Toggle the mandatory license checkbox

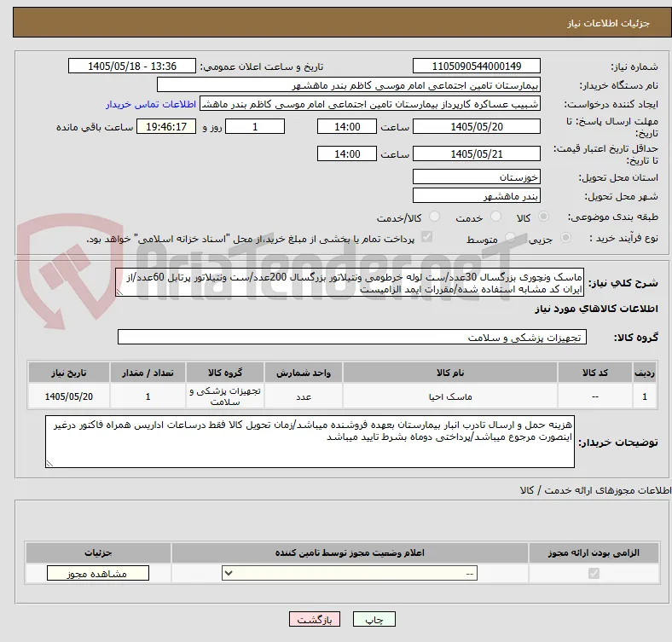pos(594,574)
